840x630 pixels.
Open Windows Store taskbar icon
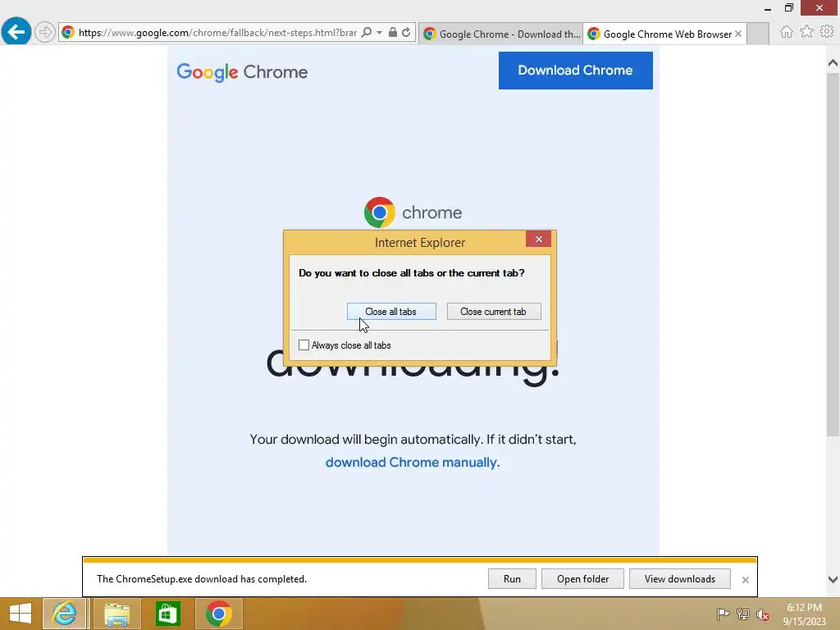coord(167,614)
